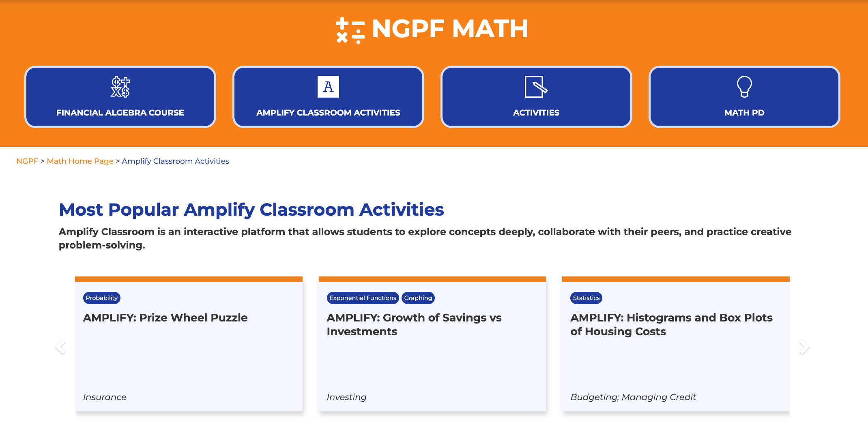Open Growth of Savings vs Investments activity
868x437 pixels.
414,324
